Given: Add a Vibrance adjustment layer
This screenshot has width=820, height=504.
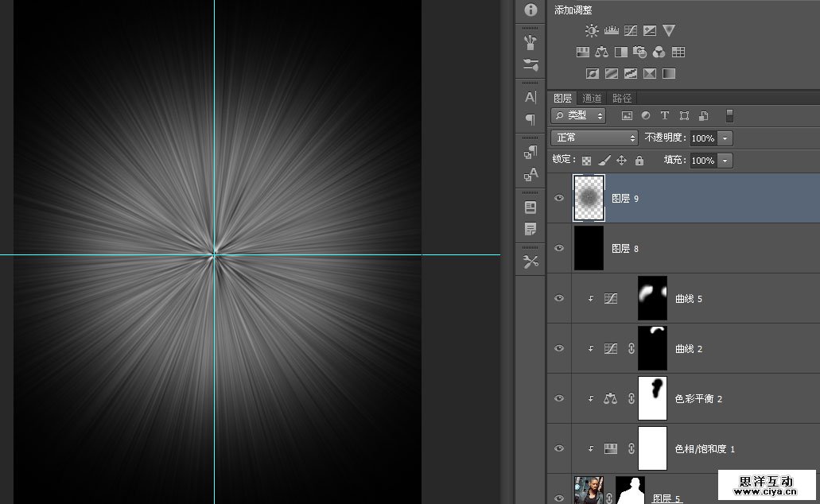Looking at the screenshot, I should coord(669,31).
